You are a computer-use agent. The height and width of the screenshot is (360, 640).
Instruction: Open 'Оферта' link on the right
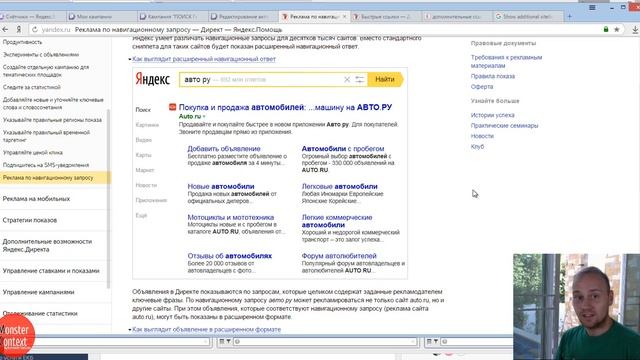482,87
